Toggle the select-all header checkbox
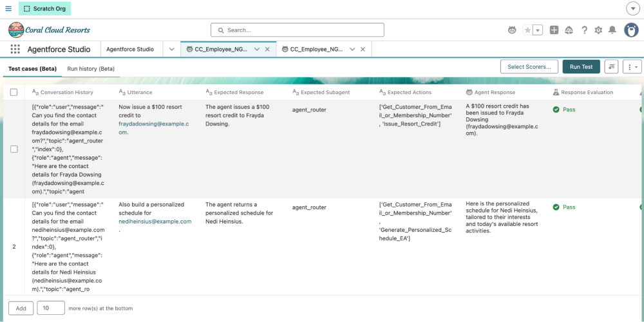 click(x=14, y=92)
